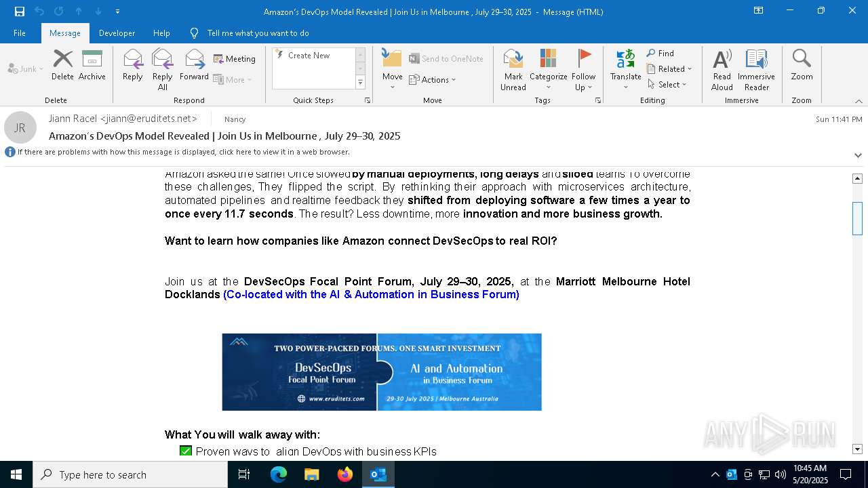Open the Junk dropdown

pyautogui.click(x=26, y=68)
